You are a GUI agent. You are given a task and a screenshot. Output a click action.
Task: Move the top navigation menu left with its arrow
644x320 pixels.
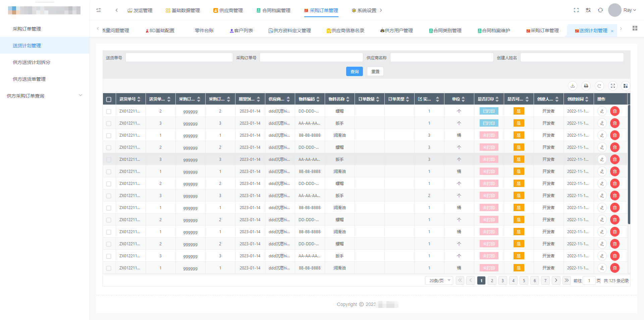point(116,10)
